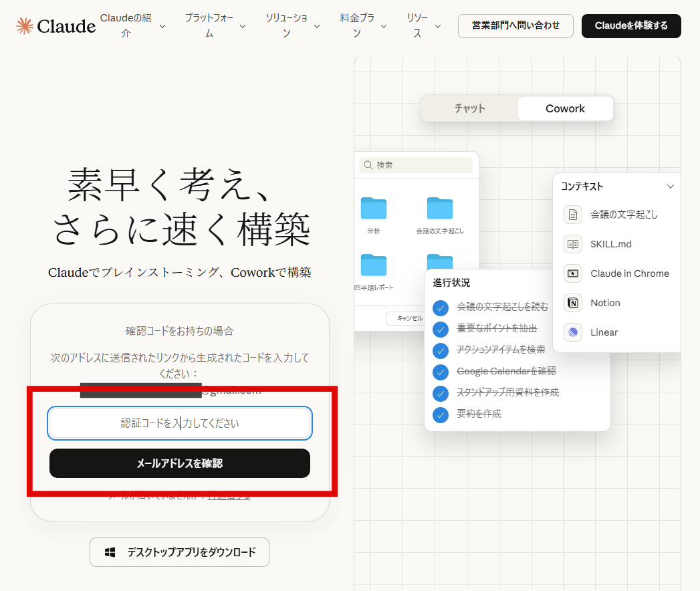Select the 会議の文字起こし document icon in コンテキスト

tap(572, 215)
